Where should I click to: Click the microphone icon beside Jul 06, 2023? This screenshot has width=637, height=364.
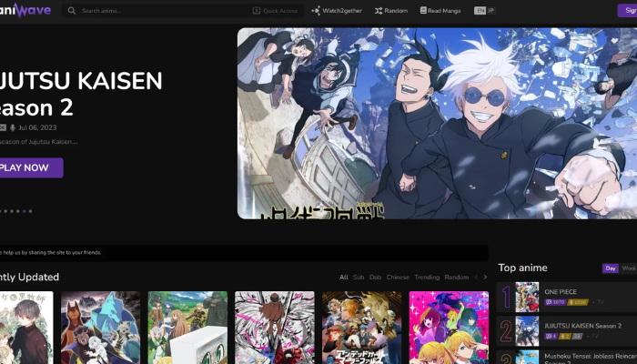click(x=13, y=127)
